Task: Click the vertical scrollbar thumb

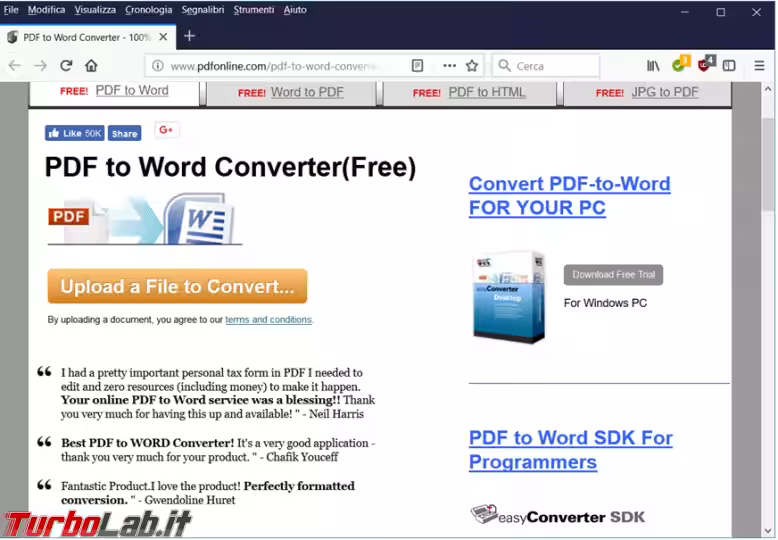Action: pyautogui.click(x=768, y=164)
